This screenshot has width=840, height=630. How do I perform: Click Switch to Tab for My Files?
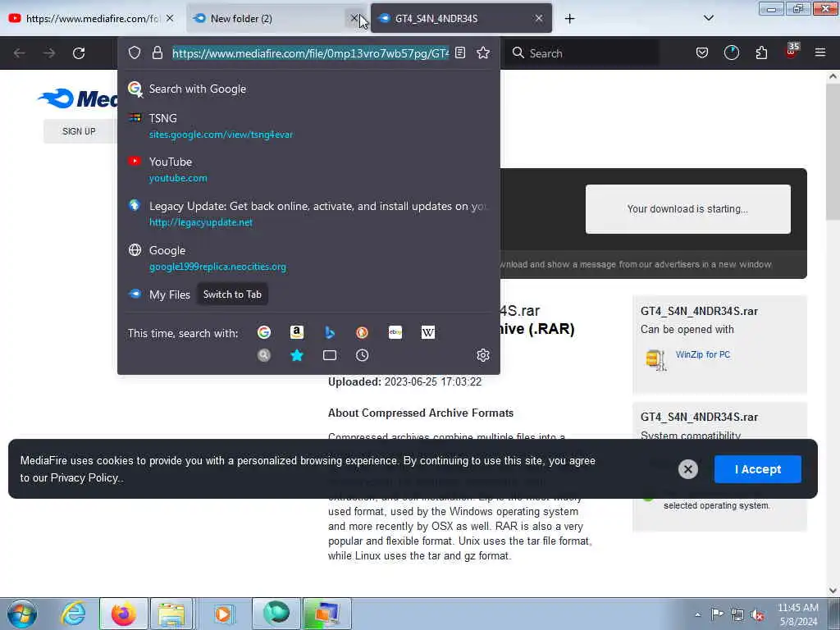point(232,294)
